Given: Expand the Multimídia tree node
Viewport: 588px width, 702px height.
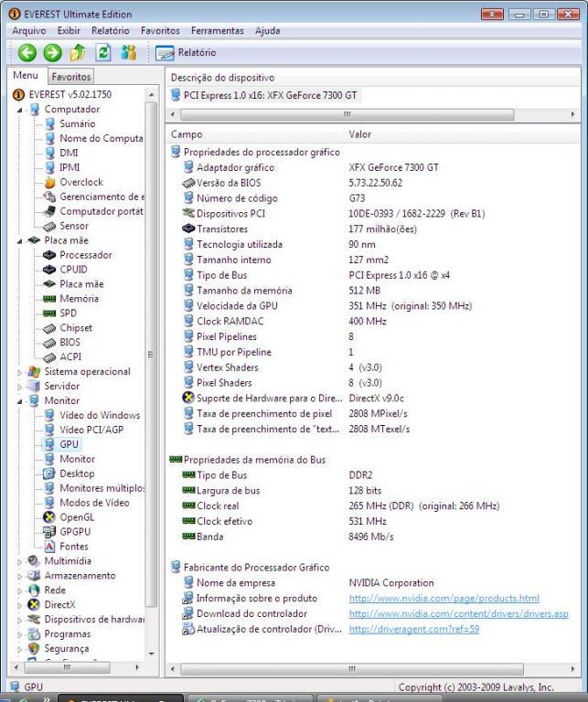Looking at the screenshot, I should pos(19,561).
